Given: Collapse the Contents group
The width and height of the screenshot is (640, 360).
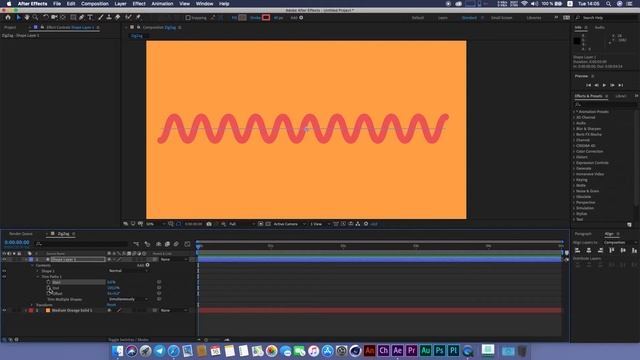Looking at the screenshot, I should point(32,265).
